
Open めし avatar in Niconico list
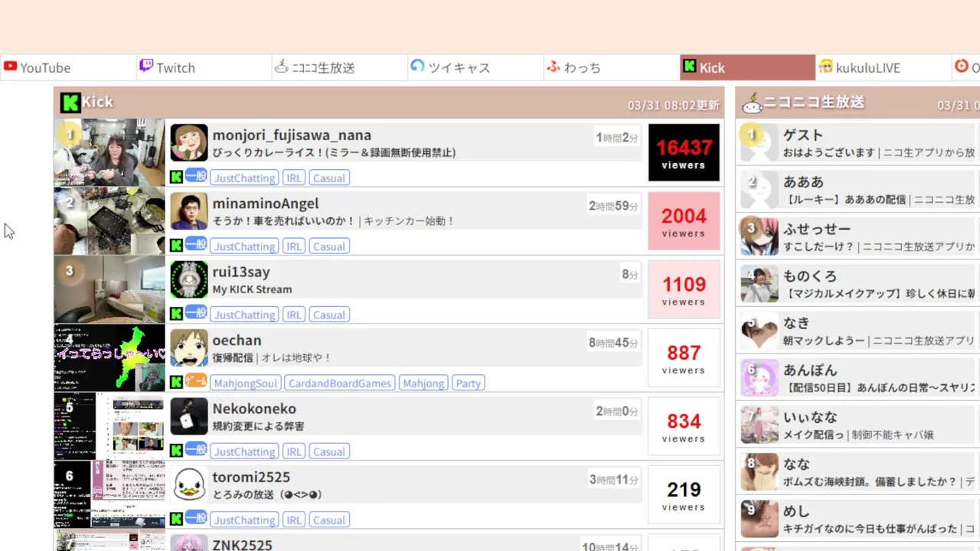759,519
